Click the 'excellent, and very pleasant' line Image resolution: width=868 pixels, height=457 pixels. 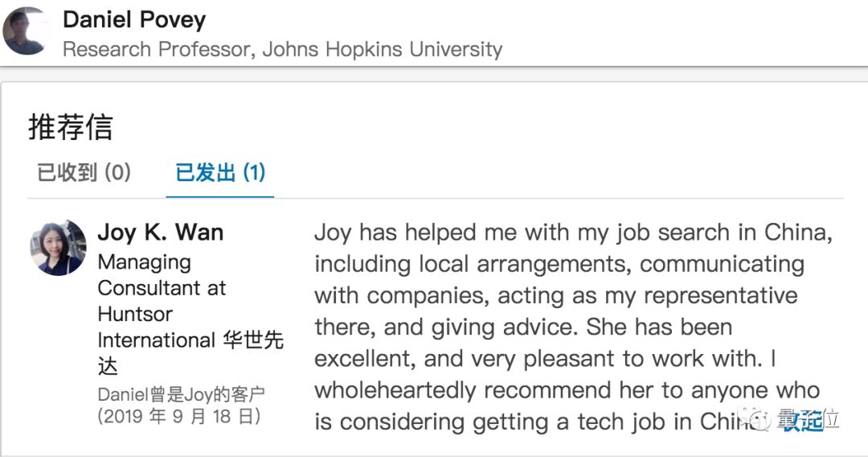[545, 359]
